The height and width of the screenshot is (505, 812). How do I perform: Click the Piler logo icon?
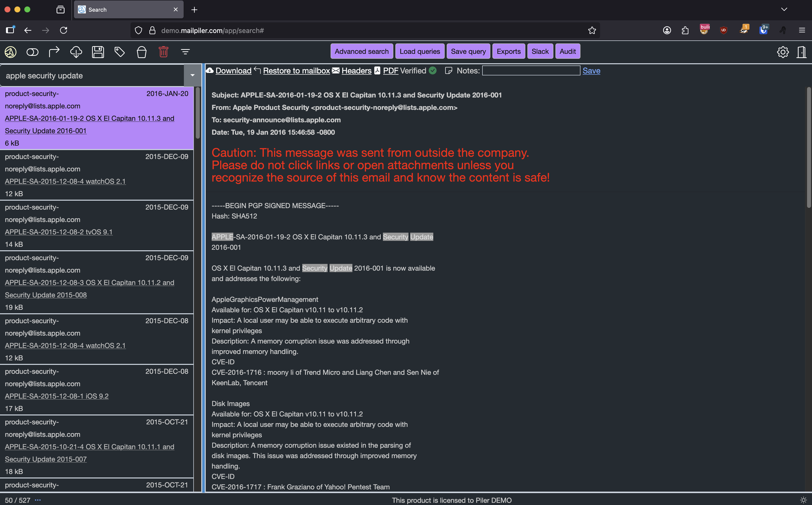10,52
